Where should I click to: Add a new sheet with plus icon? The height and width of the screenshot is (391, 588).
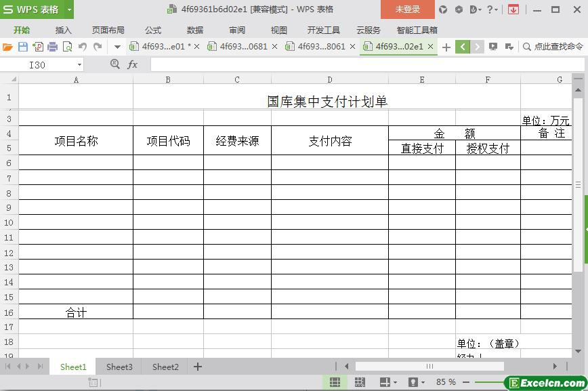[198, 367]
